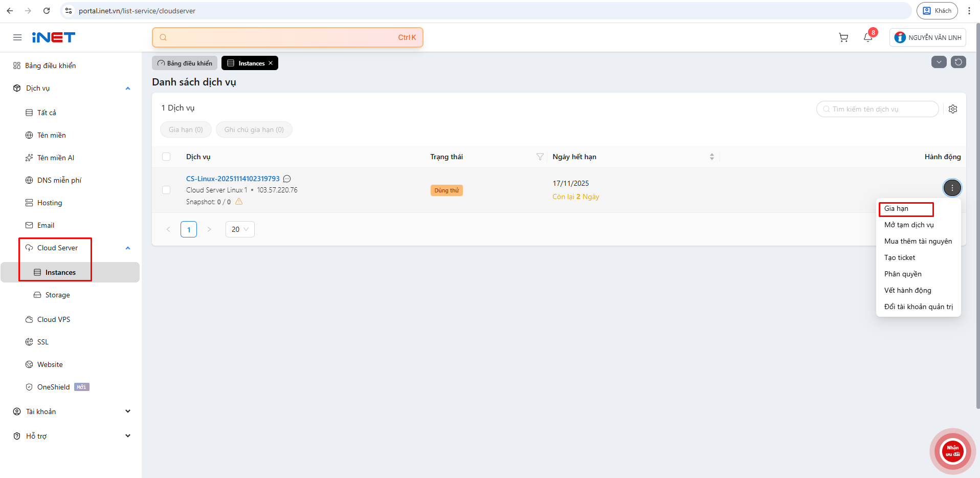Click Ghi chú gia hạn (0) button
The height and width of the screenshot is (478, 980).
(254, 129)
